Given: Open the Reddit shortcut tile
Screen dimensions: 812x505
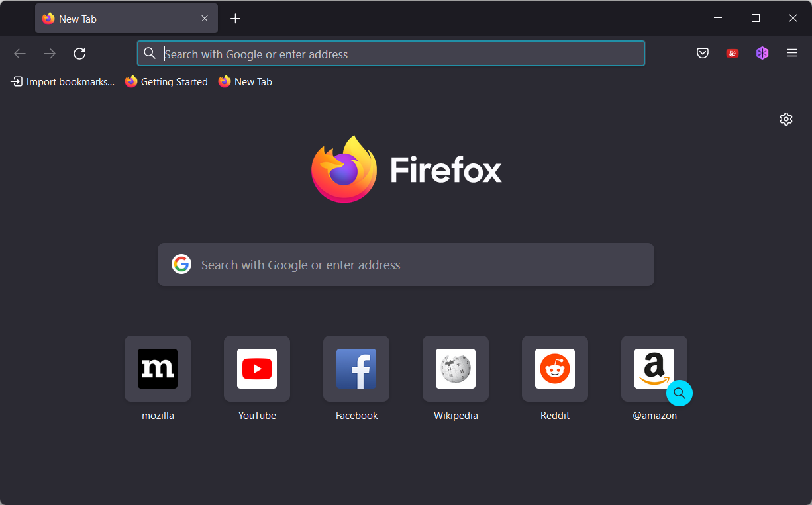Looking at the screenshot, I should click(555, 369).
